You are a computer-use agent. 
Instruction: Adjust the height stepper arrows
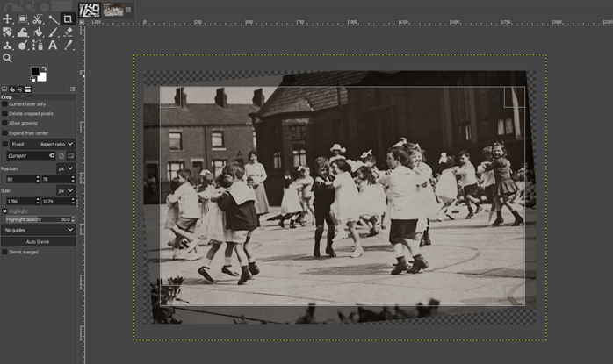coord(73,202)
